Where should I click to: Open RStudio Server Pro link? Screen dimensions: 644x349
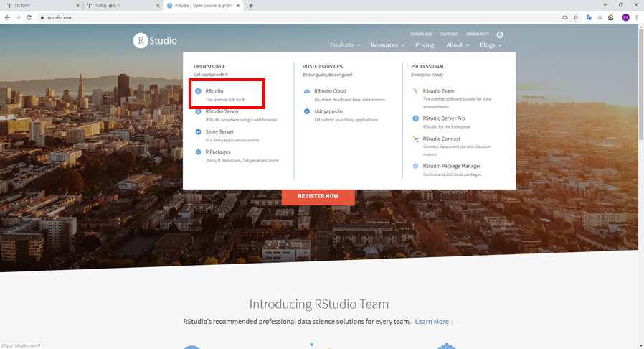[444, 118]
